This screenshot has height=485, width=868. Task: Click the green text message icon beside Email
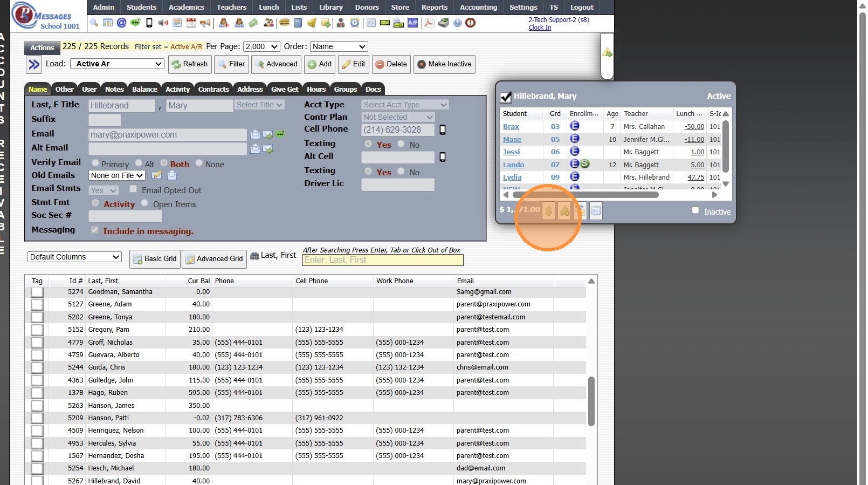[280, 134]
